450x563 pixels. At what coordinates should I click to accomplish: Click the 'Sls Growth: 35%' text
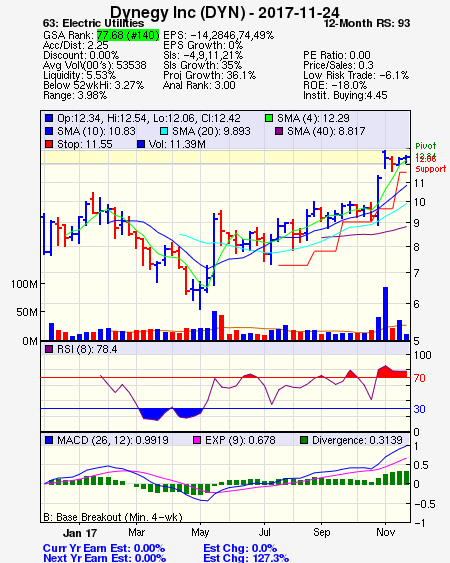(x=203, y=65)
